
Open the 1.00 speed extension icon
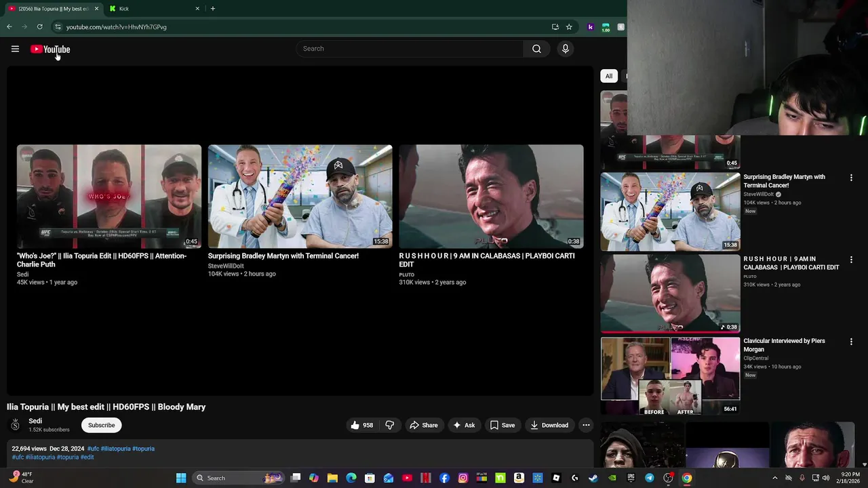(x=606, y=27)
